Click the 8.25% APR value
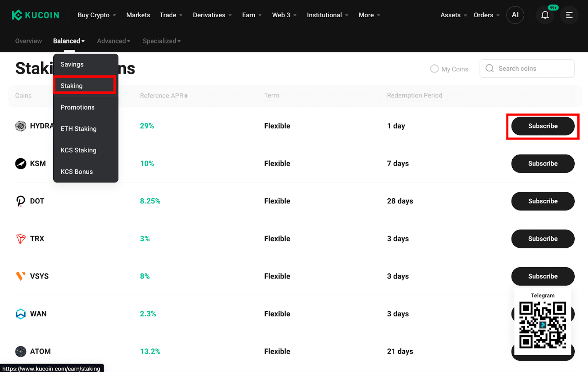The height and width of the screenshot is (372, 588). 150,201
